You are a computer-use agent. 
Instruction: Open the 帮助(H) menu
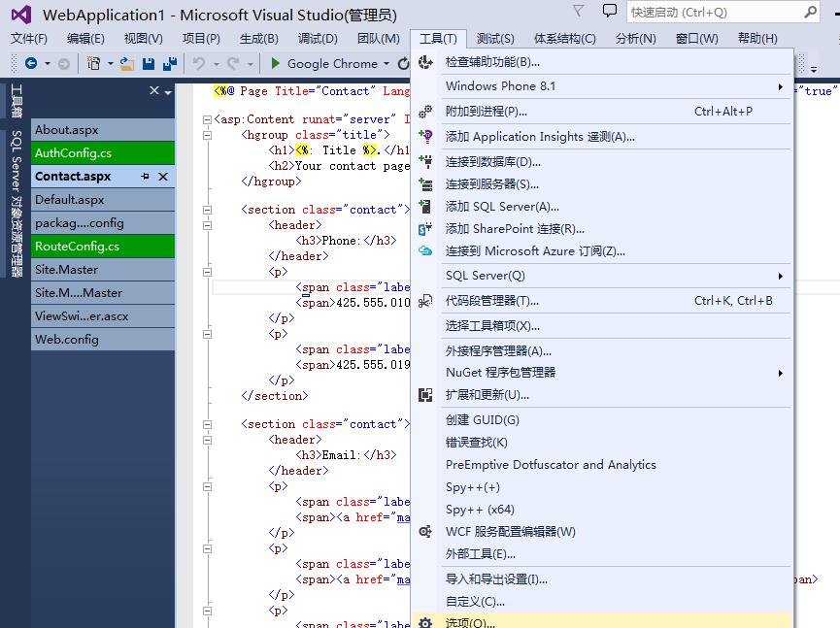click(x=757, y=39)
